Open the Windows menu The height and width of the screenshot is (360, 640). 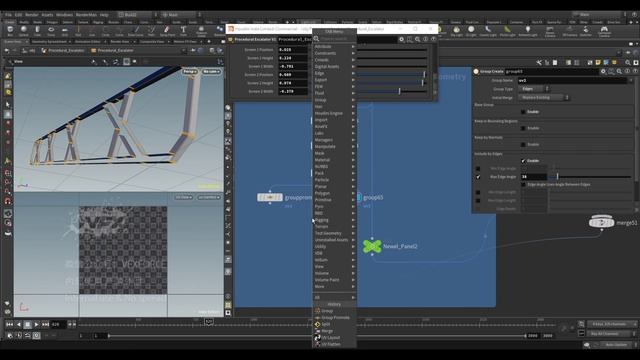pos(64,15)
